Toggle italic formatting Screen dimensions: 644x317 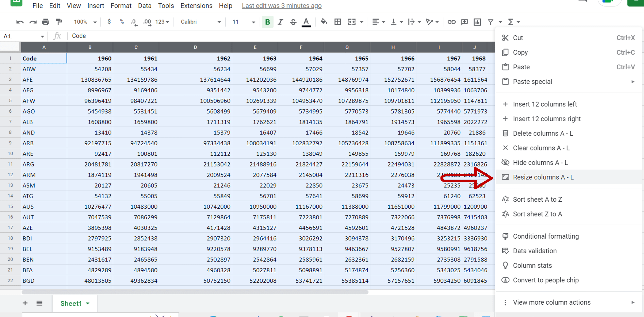click(x=280, y=22)
